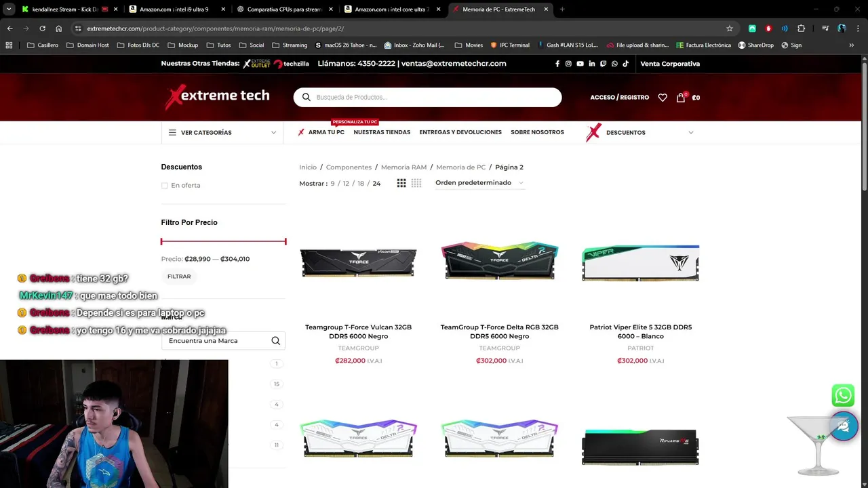Click the price slider right handle

point(285,241)
